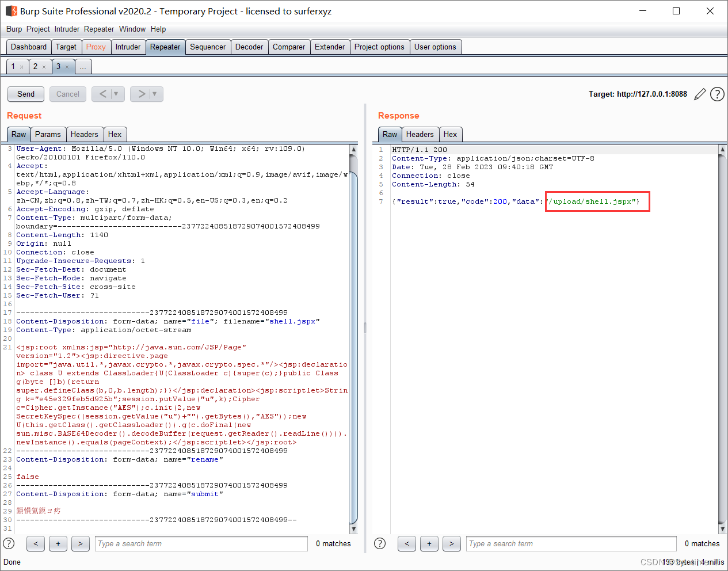Click the Content-Length: 1140 request header
The image size is (728, 571).
click(x=62, y=235)
